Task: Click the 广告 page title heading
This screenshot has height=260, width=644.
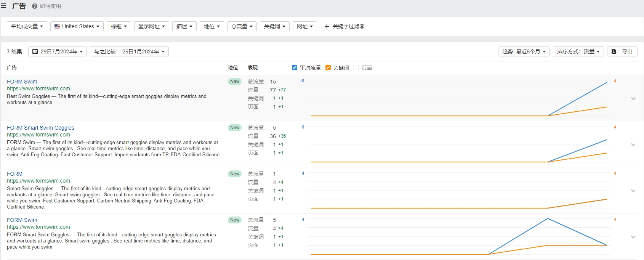Action: 19,6
